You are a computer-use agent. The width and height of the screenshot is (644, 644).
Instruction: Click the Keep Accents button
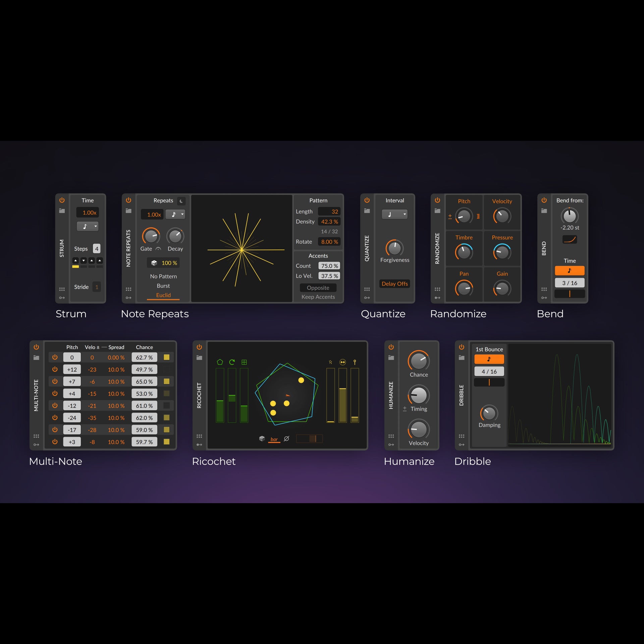(318, 297)
